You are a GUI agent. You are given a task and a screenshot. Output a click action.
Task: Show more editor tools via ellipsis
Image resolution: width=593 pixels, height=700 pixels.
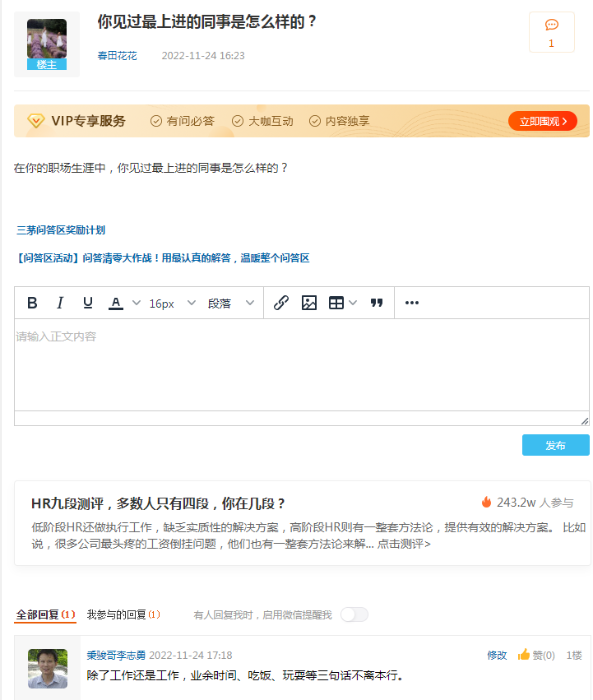pos(412,304)
